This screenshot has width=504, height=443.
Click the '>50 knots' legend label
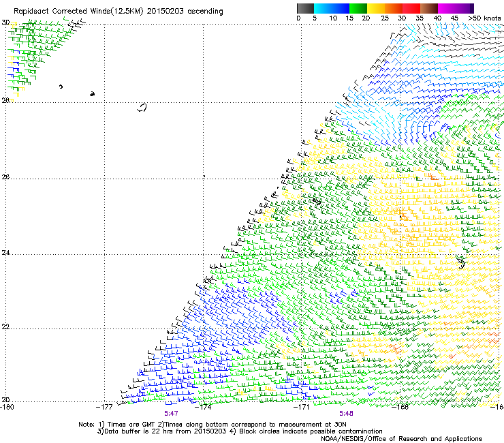484,18
